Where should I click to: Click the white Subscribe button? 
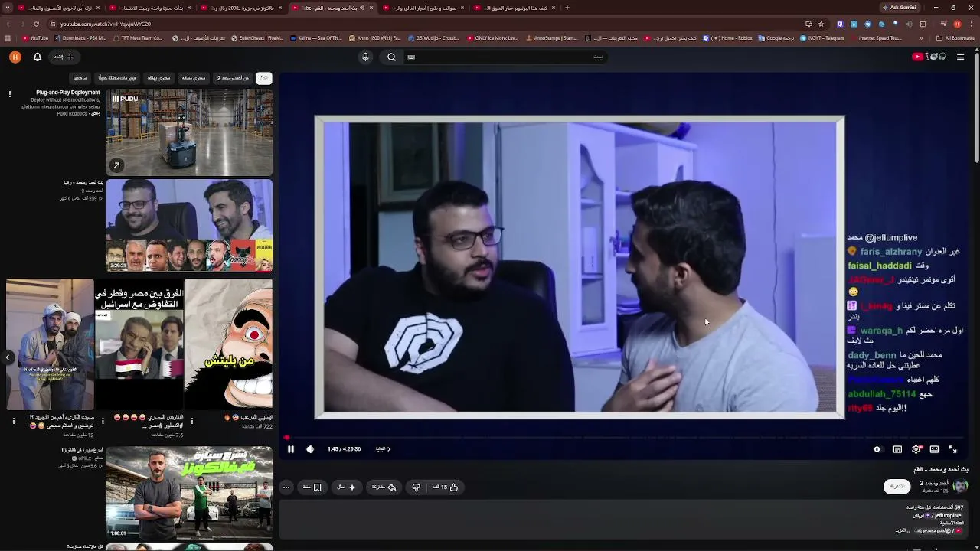click(x=897, y=486)
